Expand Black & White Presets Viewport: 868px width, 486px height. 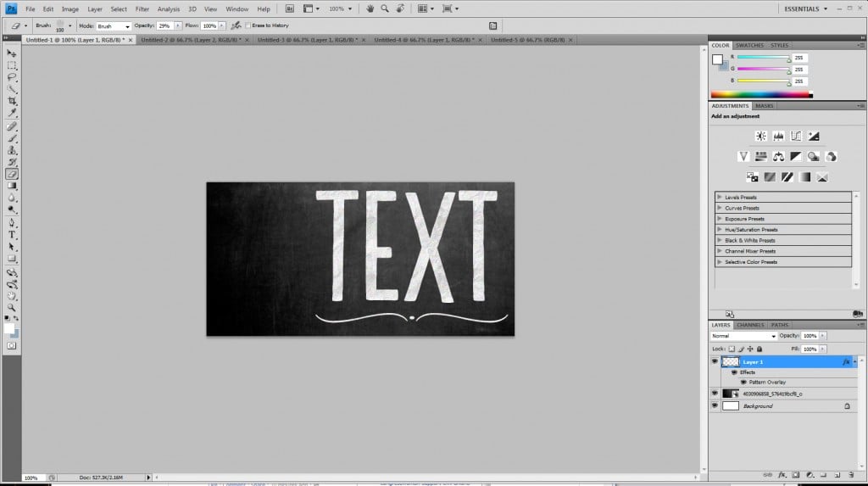click(719, 240)
